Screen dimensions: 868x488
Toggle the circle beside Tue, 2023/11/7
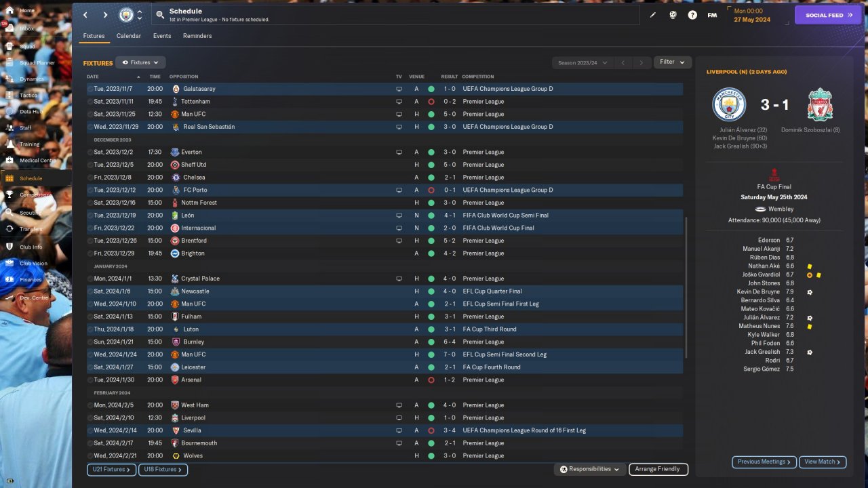click(90, 89)
